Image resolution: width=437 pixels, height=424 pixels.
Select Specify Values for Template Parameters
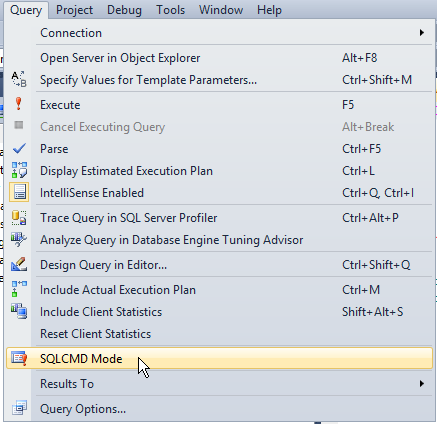coord(219,80)
